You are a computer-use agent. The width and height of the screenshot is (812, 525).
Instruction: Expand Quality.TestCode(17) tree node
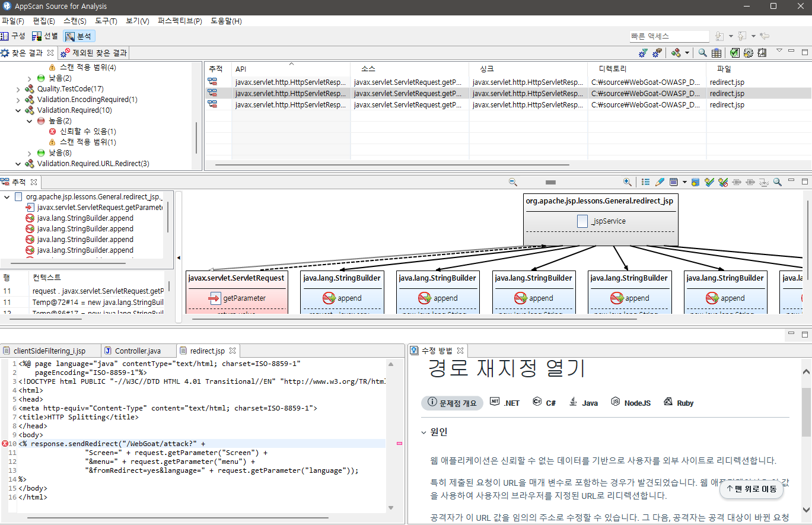coord(18,89)
